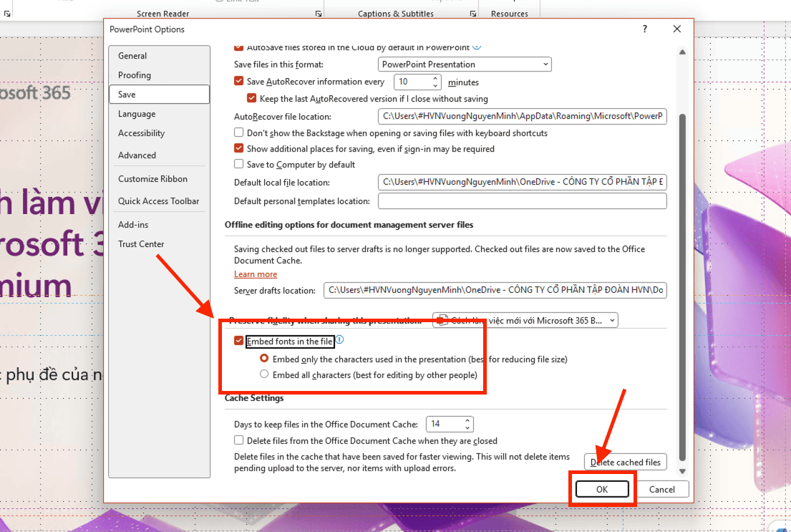This screenshot has width=791, height=532.
Task: Open Save files in this format dropdown
Action: point(465,64)
